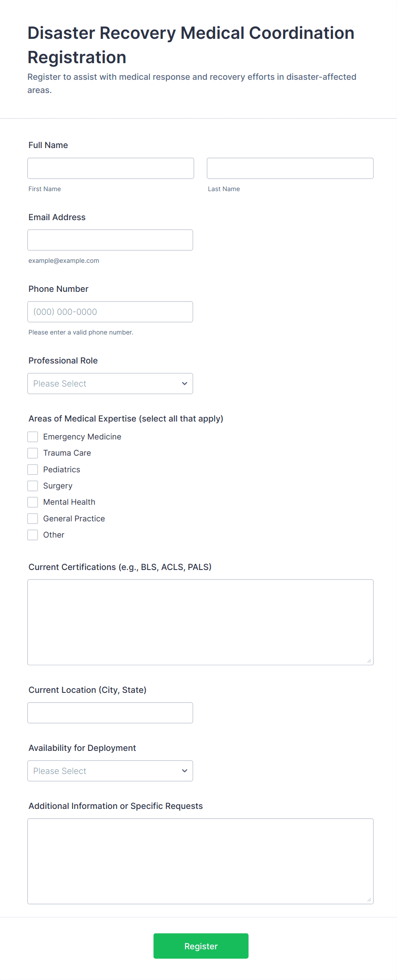Mark the Other expertise checkbox
The width and height of the screenshot is (397, 980).
[x=33, y=535]
